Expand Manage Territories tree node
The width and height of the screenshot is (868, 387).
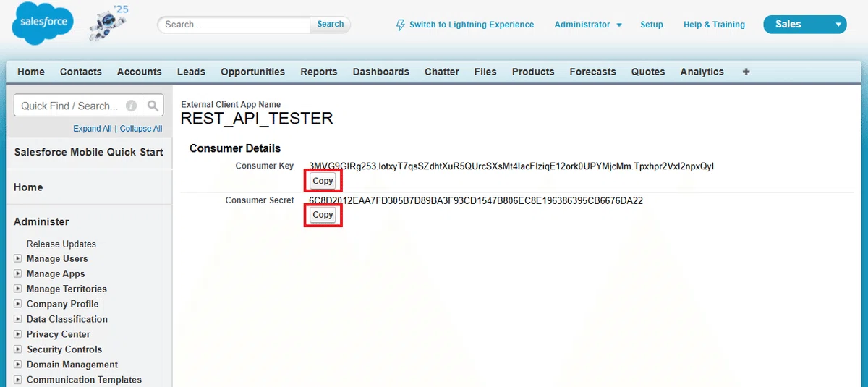(18, 289)
